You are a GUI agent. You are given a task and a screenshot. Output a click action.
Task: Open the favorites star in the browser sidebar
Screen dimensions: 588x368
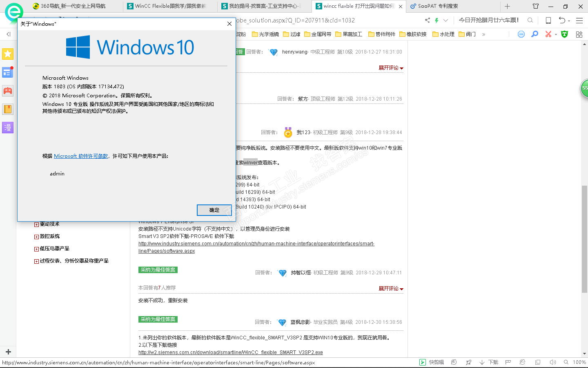pos(8,54)
